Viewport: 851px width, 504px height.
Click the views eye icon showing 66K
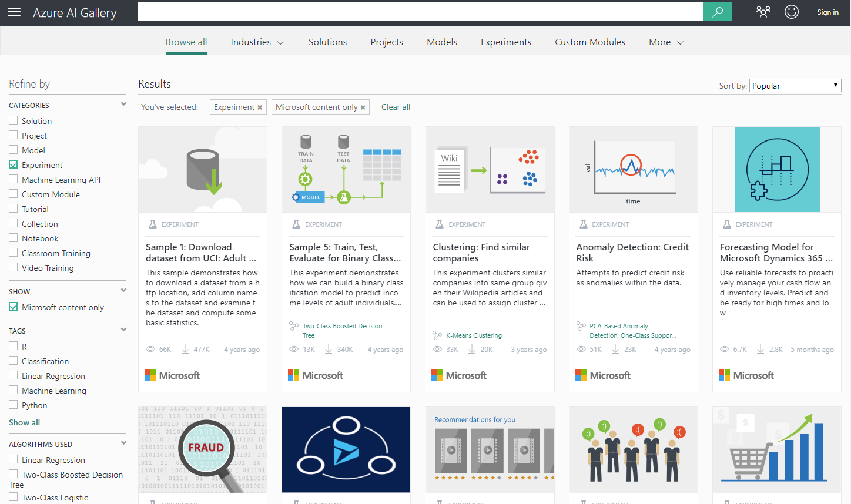(x=150, y=349)
